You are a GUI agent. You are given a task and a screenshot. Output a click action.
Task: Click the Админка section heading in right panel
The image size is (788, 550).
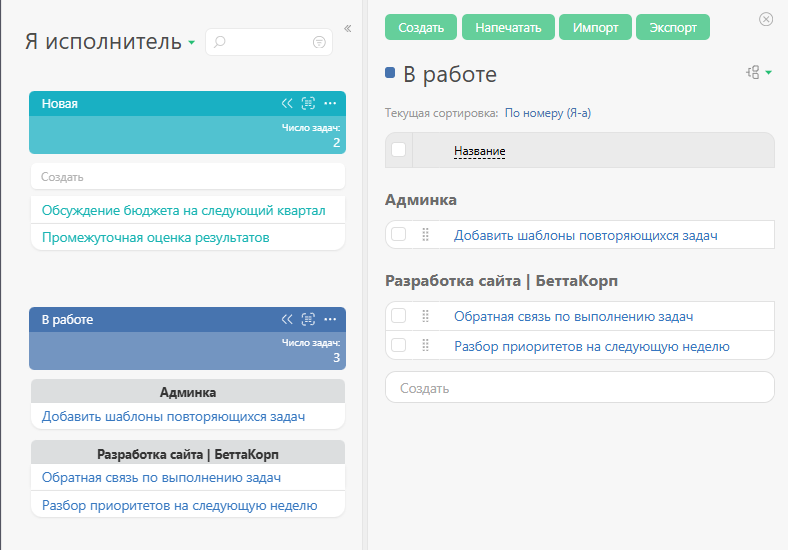pyautogui.click(x=421, y=200)
